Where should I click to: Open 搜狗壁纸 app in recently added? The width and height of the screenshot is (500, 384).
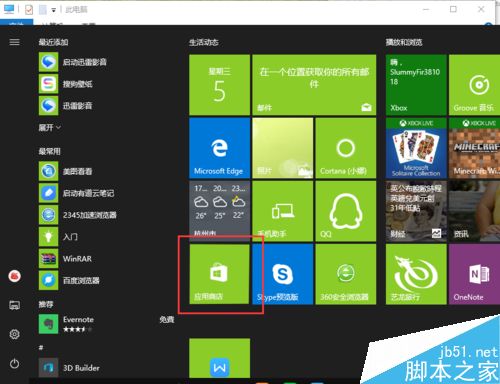point(66,84)
